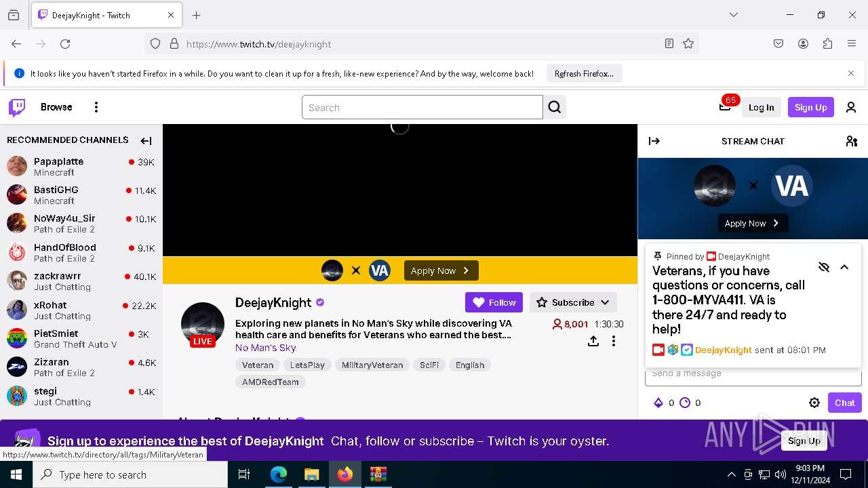Click Apply Now in the chat banner
Viewport: 868px width, 488px height.
click(x=753, y=223)
